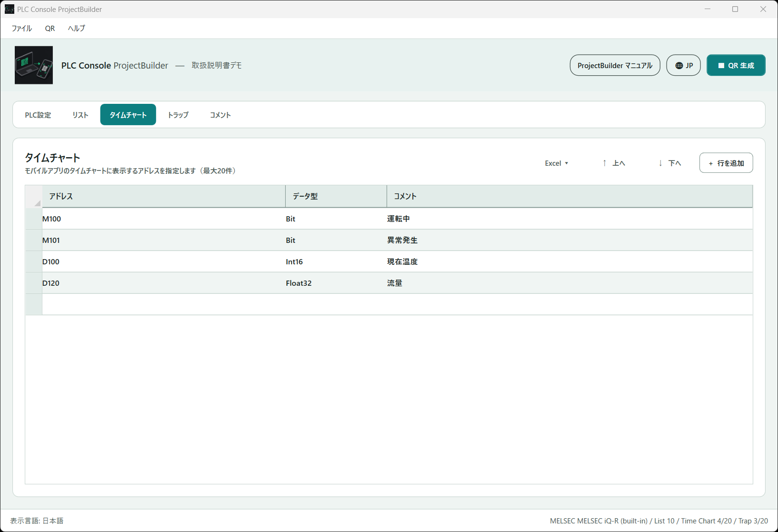Click the 異常発生 comment cell
778x532 pixels.
click(x=570, y=240)
